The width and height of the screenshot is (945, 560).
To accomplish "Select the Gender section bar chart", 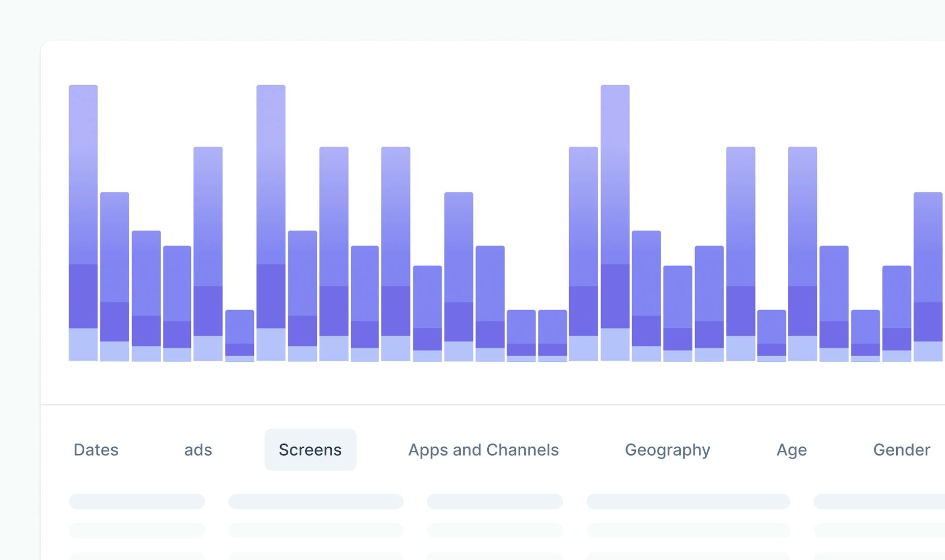I will 902,449.
